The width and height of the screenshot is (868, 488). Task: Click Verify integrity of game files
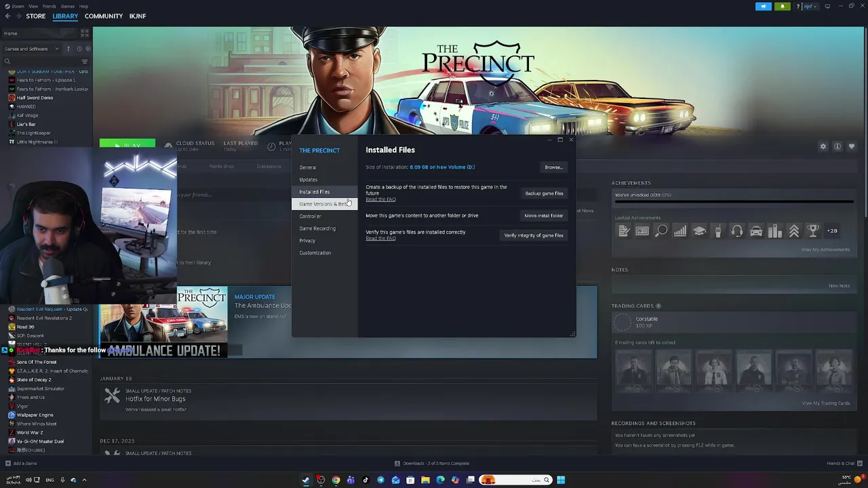click(x=534, y=235)
